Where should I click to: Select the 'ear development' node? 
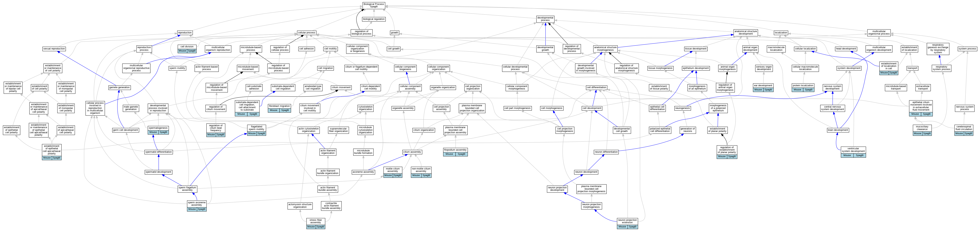763,87
